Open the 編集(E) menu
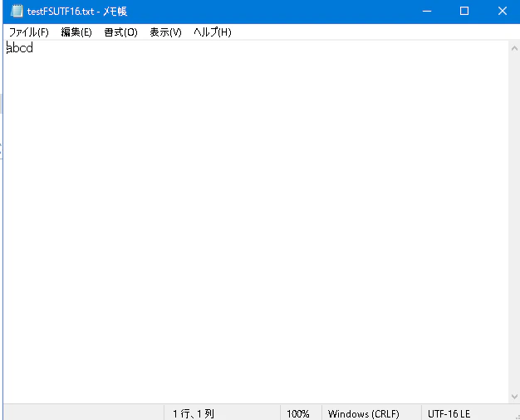The width and height of the screenshot is (520, 420). [76, 32]
